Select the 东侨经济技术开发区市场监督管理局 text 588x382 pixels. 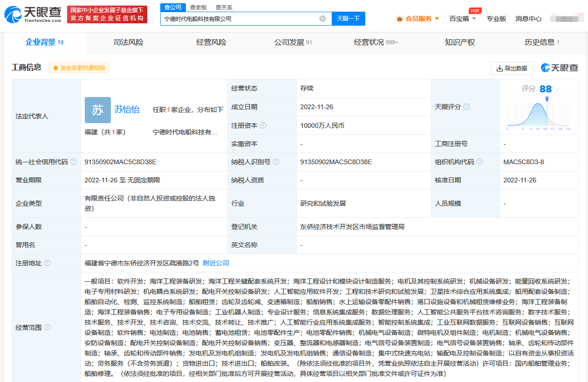352,227
